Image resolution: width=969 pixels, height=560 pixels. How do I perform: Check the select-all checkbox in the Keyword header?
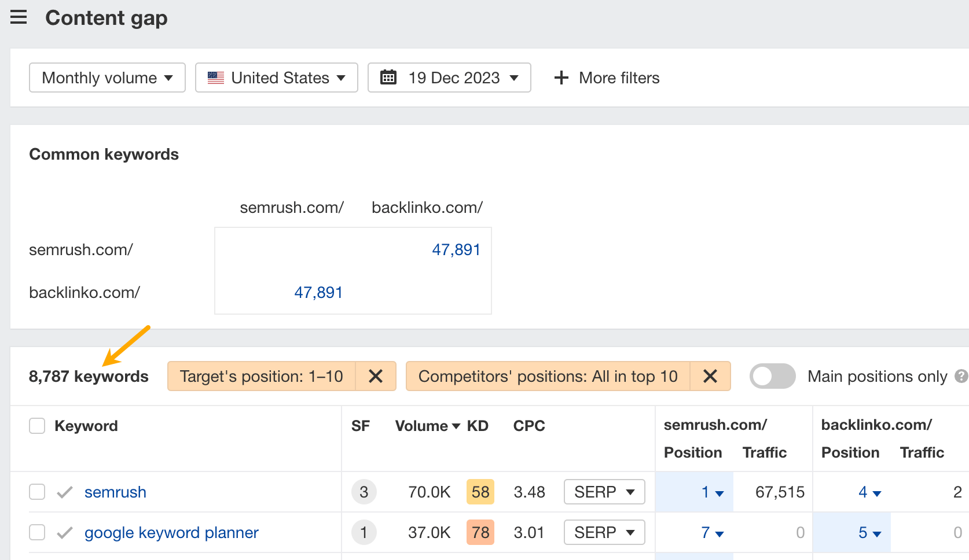36,425
